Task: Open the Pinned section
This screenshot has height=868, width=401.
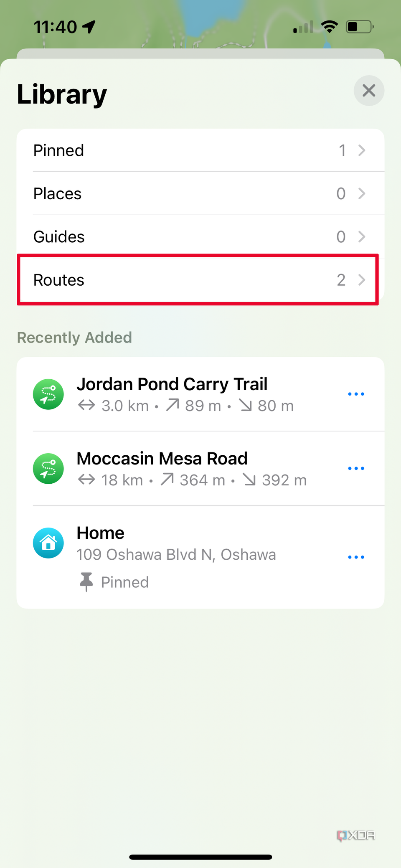Action: [x=200, y=150]
